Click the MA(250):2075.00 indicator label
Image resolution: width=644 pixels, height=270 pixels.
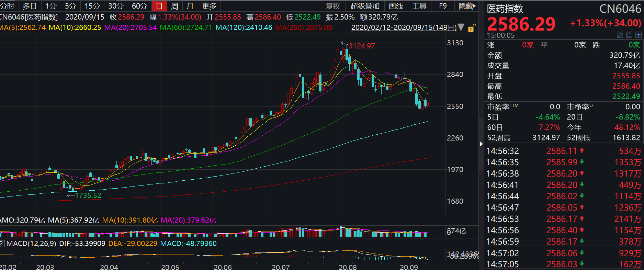(304, 27)
